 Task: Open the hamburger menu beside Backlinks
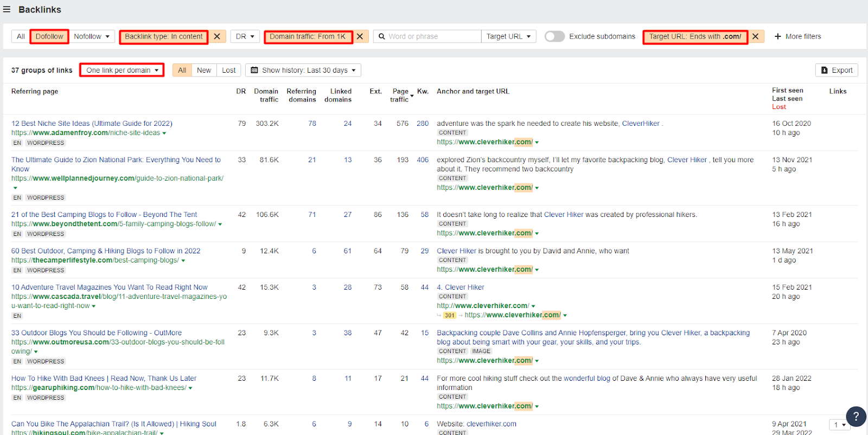(x=7, y=9)
